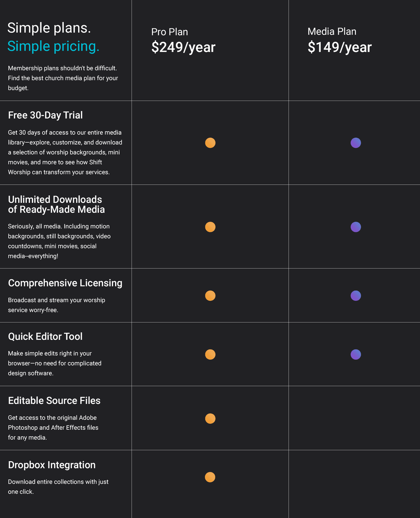This screenshot has width=420, height=518.
Task: Select the Media Plan column title
Action: pyautogui.click(x=332, y=32)
